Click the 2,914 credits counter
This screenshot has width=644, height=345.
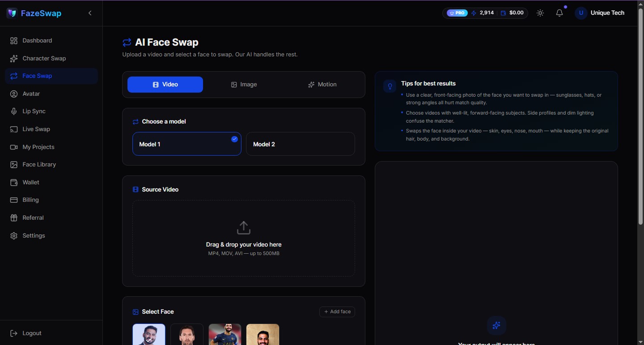(483, 13)
